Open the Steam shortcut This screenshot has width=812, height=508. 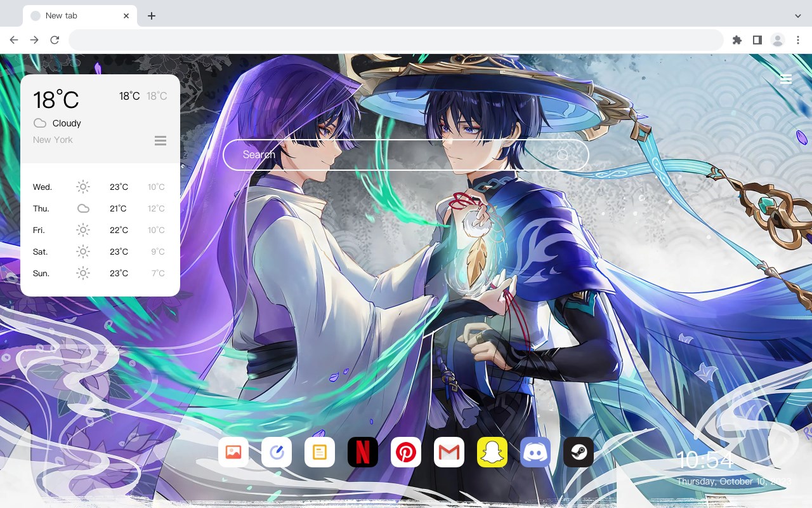click(x=579, y=452)
